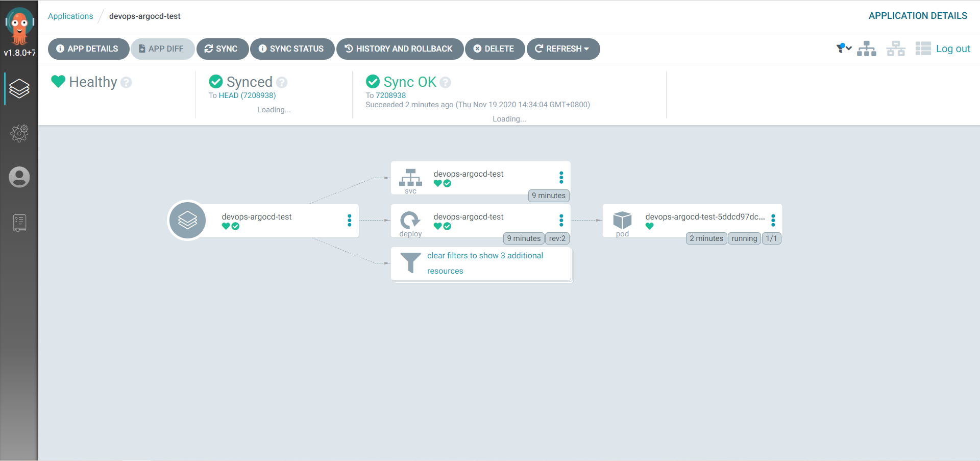Open the Applications stack icon in sidebar
Viewport: 980px width, 461px height.
[x=19, y=89]
